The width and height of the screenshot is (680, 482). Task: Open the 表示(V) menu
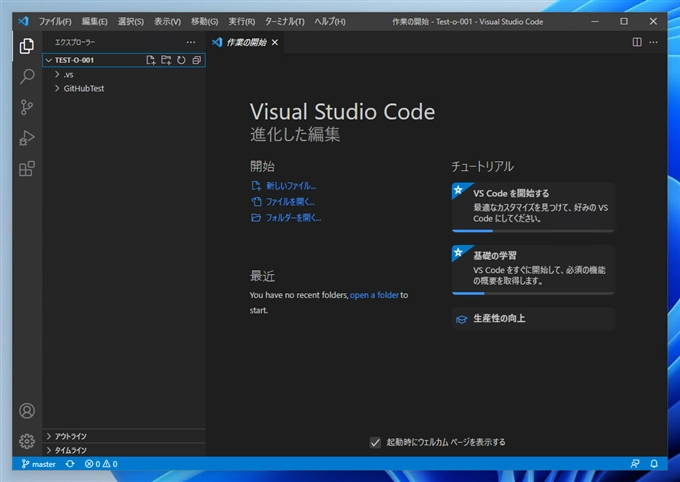pos(167,21)
